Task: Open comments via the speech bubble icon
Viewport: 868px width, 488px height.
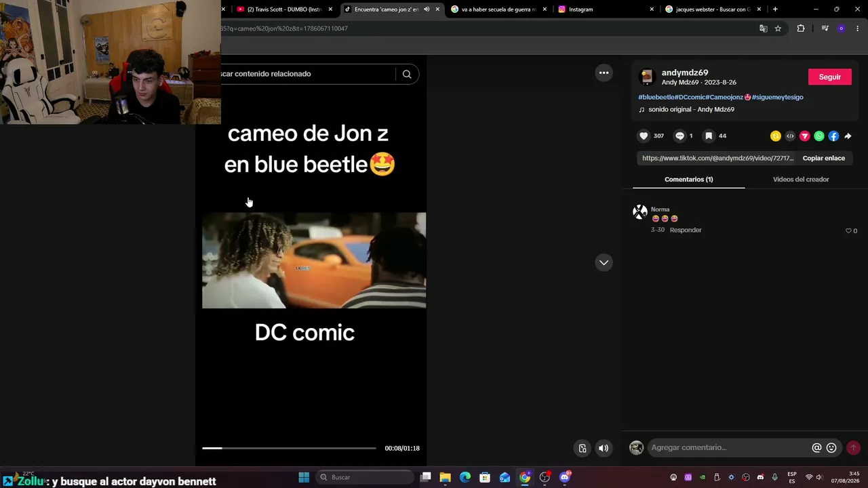Action: pos(679,136)
